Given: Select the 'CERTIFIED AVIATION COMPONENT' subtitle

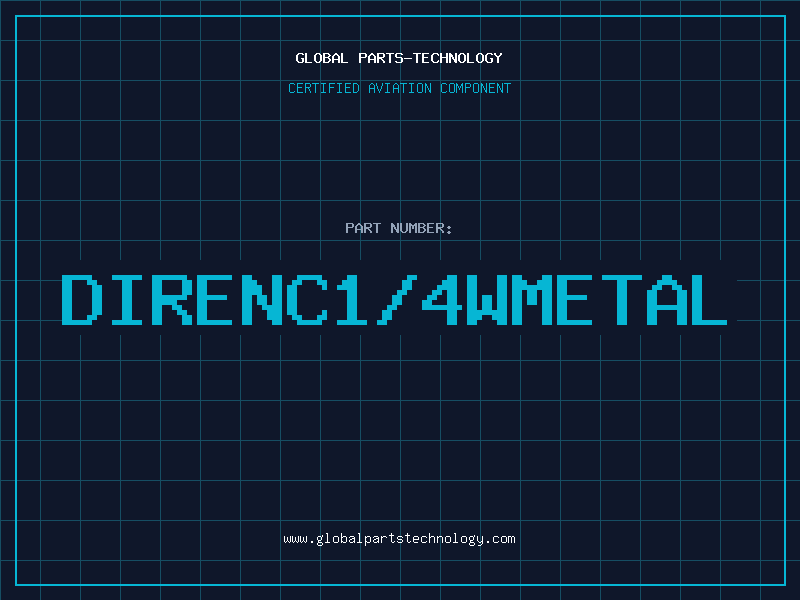Looking at the screenshot, I should (x=399, y=88).
